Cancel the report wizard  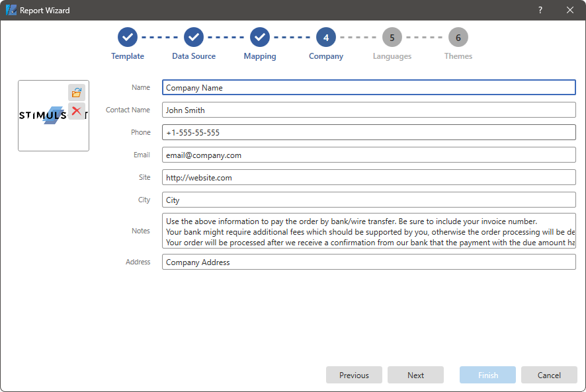click(549, 375)
